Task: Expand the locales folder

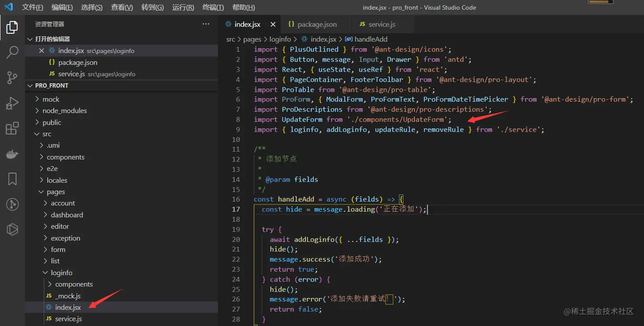Action: click(x=57, y=180)
